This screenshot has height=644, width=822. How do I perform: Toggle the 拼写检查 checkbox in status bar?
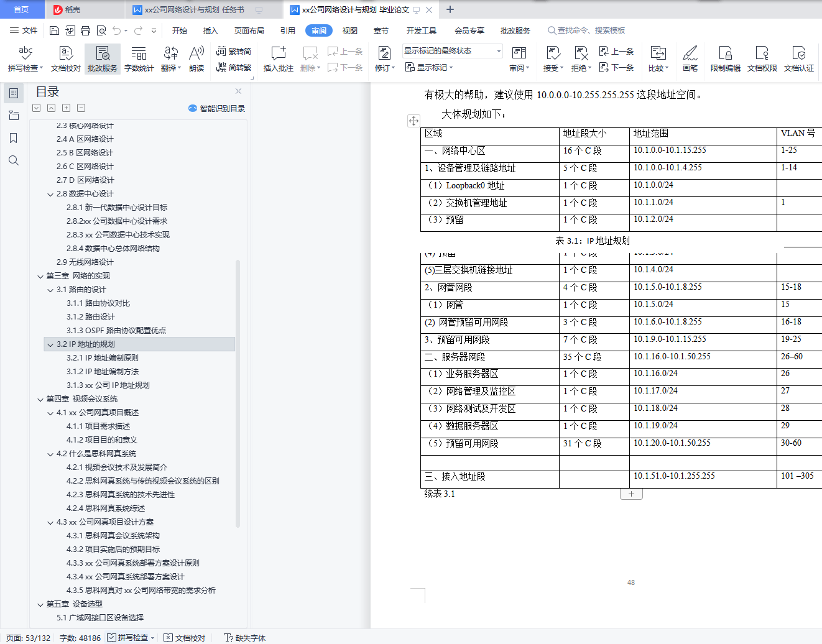111,638
